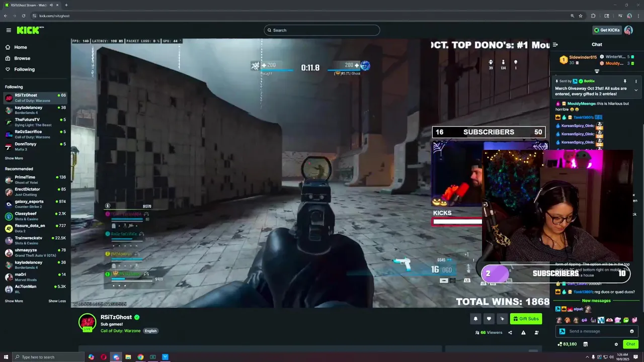Click the English language tag
644x362 pixels.
coord(150,331)
